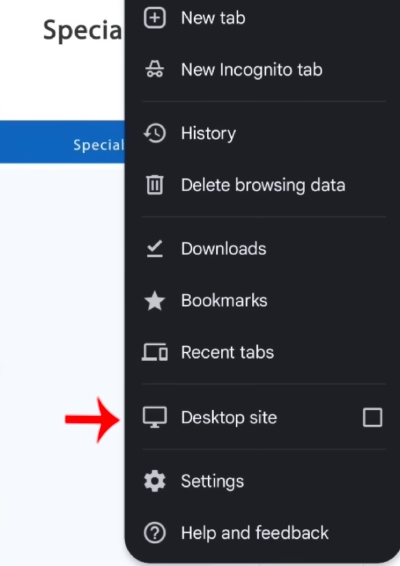Open a New Incognito tab

(x=252, y=69)
